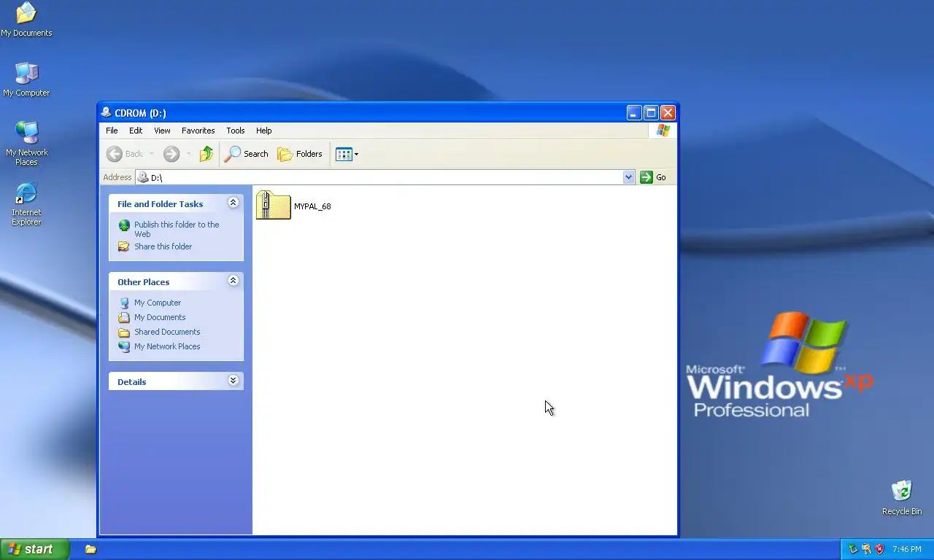This screenshot has height=560, width=934.
Task: Click the CDROM (D:) title bar text
Action: (140, 113)
